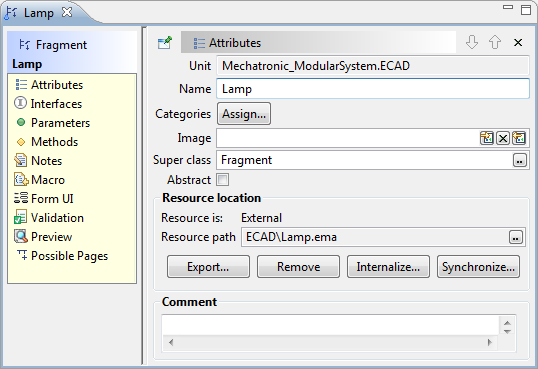Select Possible Pages in the sidebar
This screenshot has width=538, height=369.
[62, 256]
